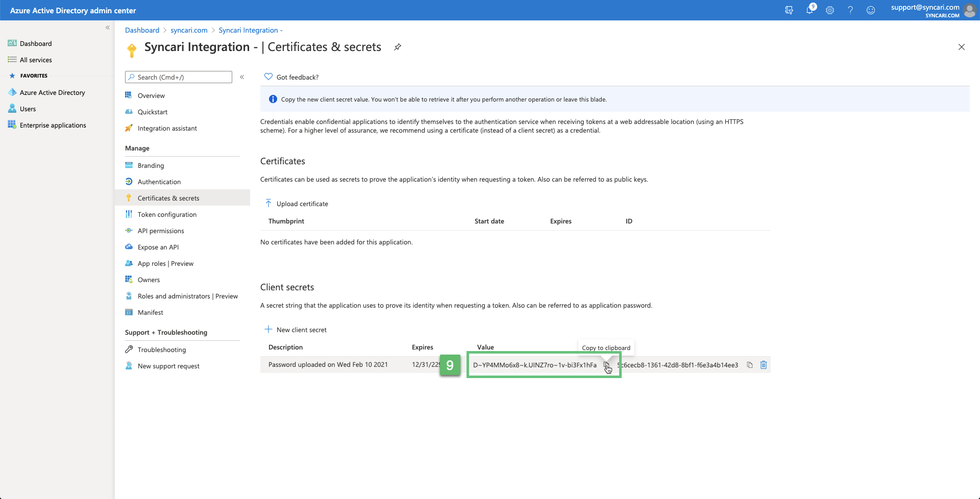The width and height of the screenshot is (980, 499).
Task: Collapse the far-left portal sidebar
Action: pos(108,28)
